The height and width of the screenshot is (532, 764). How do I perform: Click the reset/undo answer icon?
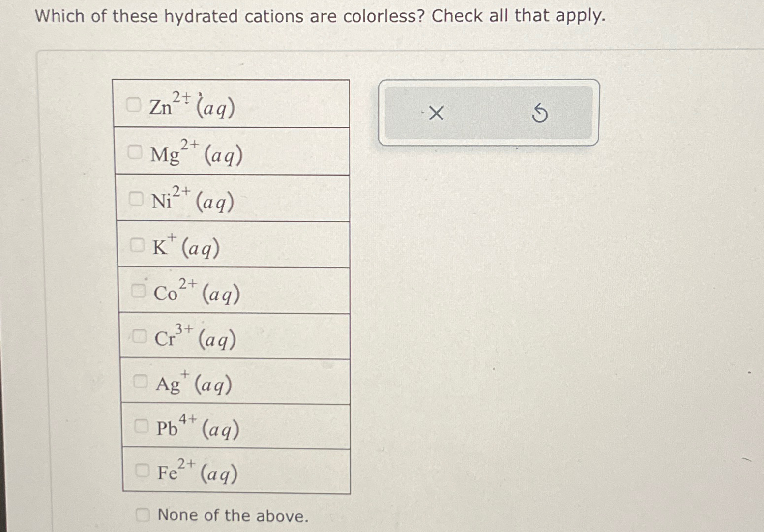click(x=540, y=113)
